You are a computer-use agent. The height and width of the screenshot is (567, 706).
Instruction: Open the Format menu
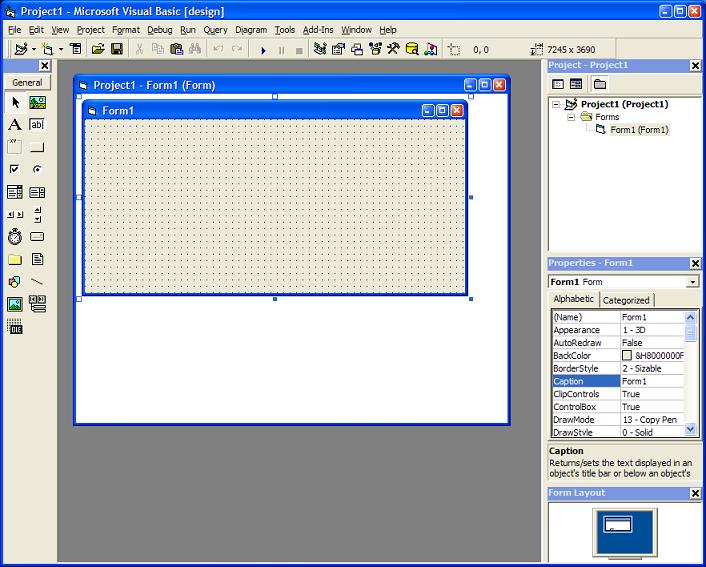coord(126,30)
